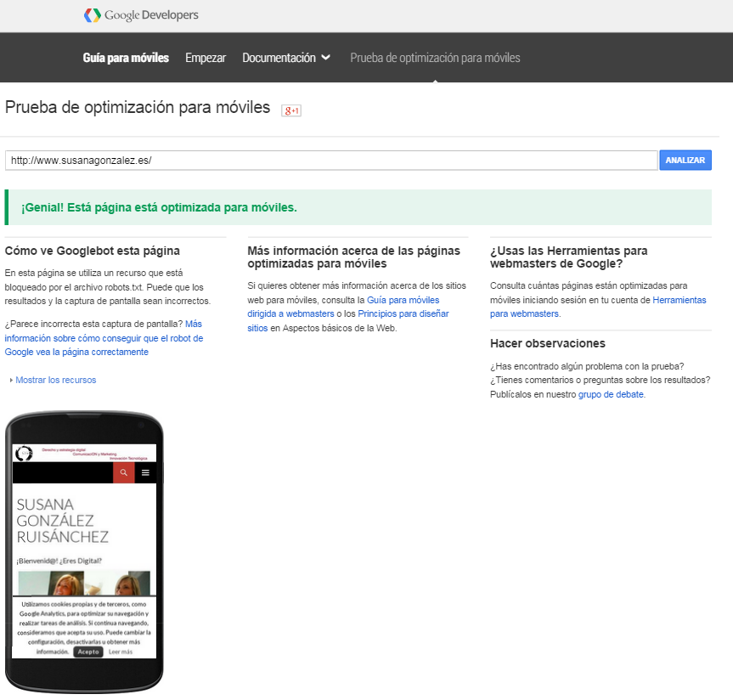Click the green optimized-for-mobile message
Screen dimensions: 733x700
358,207
